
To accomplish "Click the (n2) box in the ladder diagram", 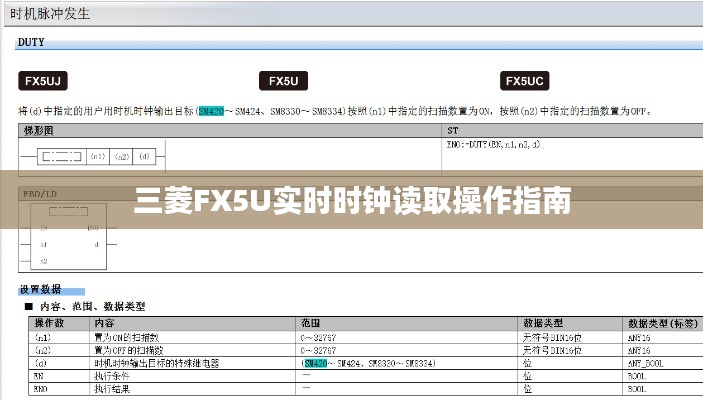I will (x=122, y=157).
